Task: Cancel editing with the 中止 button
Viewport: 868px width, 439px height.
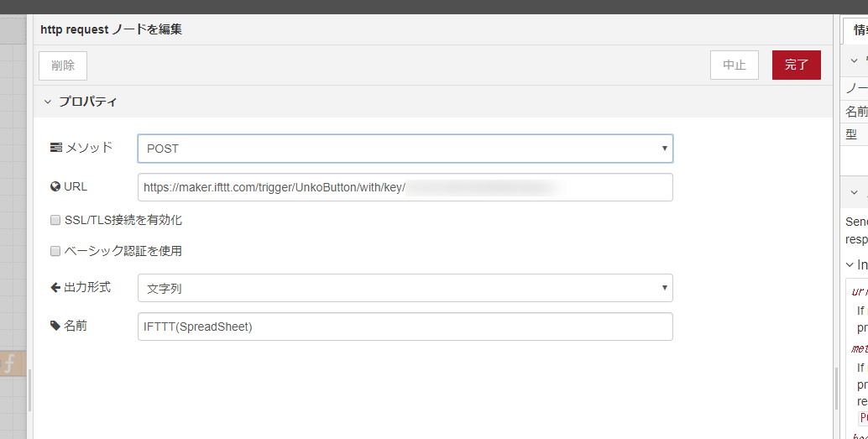Action: coord(734,65)
